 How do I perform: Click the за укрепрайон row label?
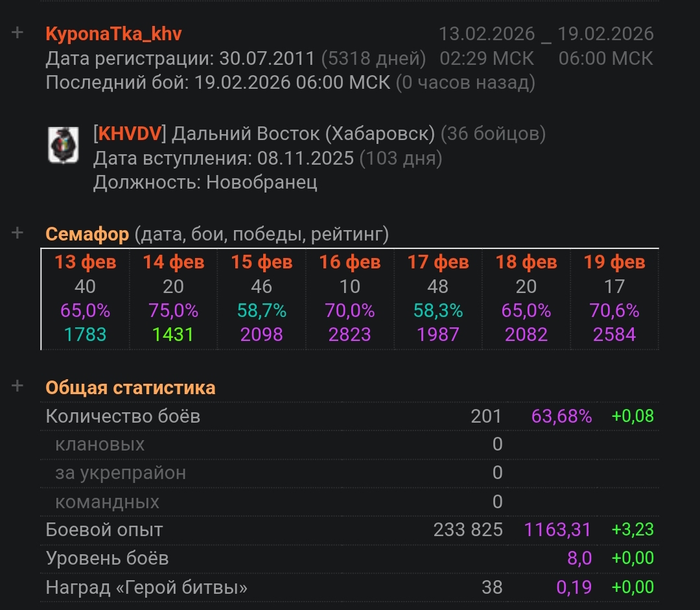[x=121, y=473]
